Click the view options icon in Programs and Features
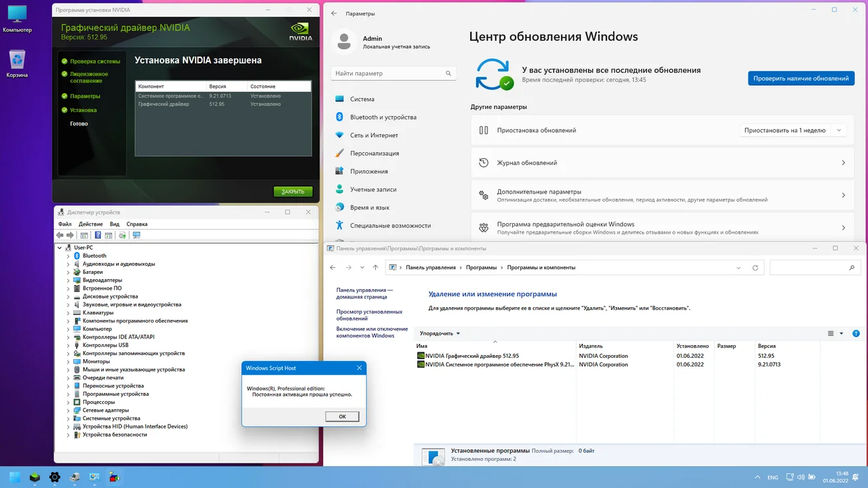 point(831,333)
